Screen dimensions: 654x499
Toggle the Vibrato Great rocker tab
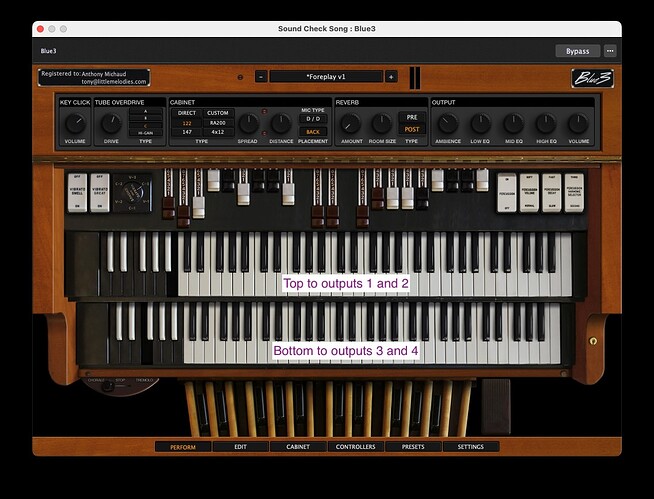coord(100,193)
